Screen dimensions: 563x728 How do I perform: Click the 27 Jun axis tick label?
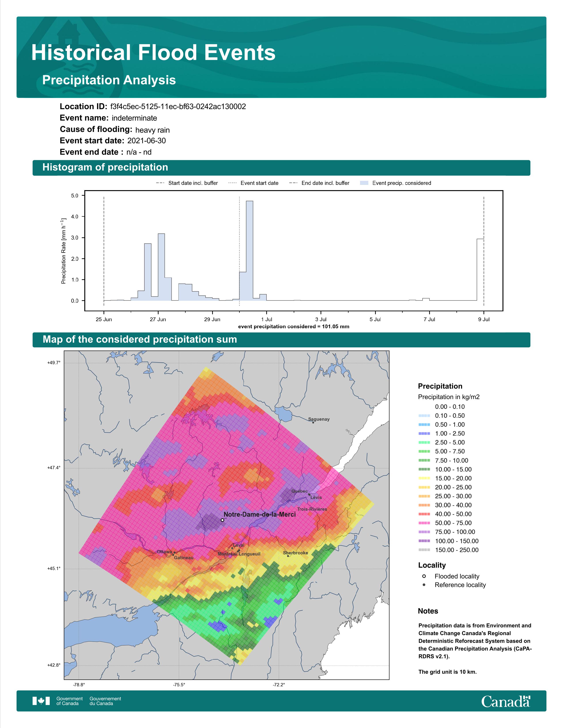[158, 319]
